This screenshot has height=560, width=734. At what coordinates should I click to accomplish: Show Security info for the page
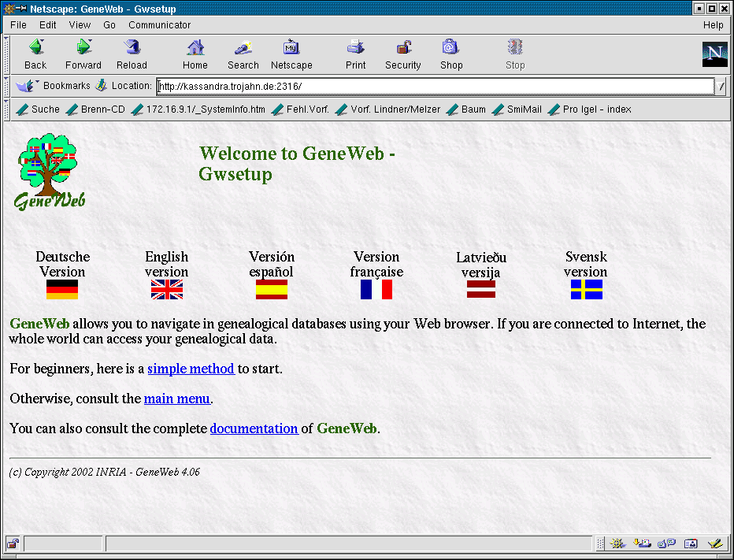tap(403, 54)
